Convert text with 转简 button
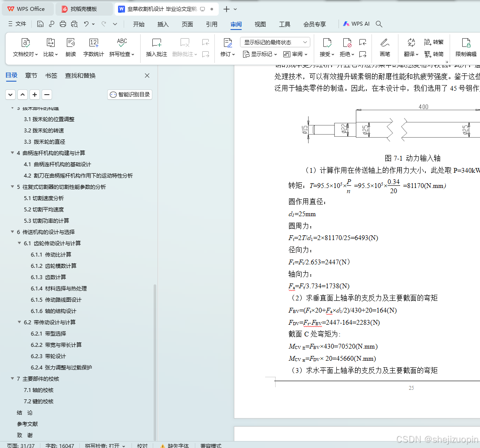This screenshot has height=448, width=480. coord(434,54)
